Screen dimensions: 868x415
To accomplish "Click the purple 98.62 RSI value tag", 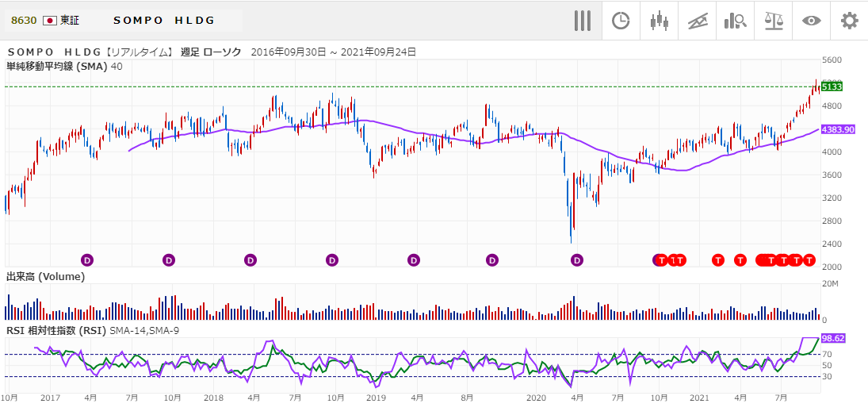I will coord(832,337).
